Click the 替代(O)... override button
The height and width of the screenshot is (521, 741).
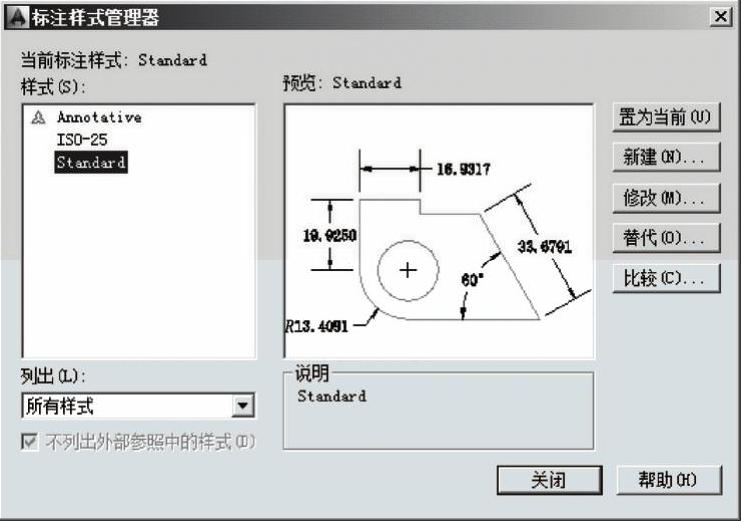coord(665,238)
